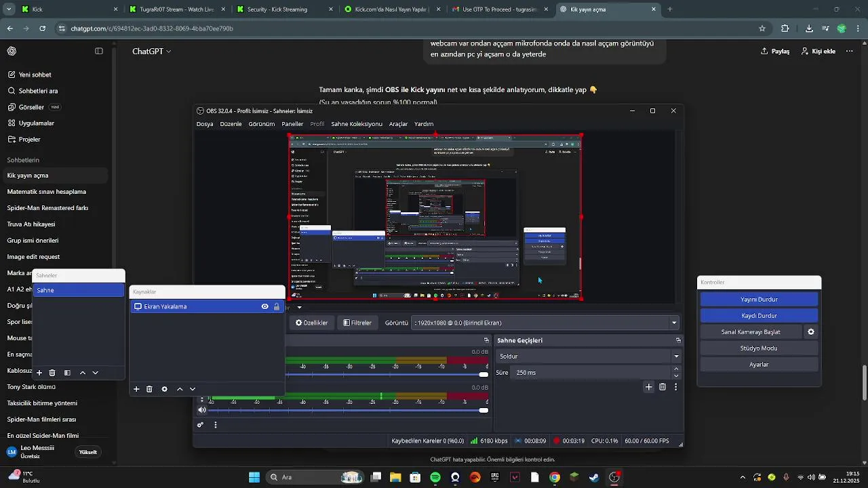The image size is (868, 488).
Task: Mute the lower audio channel speaker icon
Action: (x=202, y=410)
